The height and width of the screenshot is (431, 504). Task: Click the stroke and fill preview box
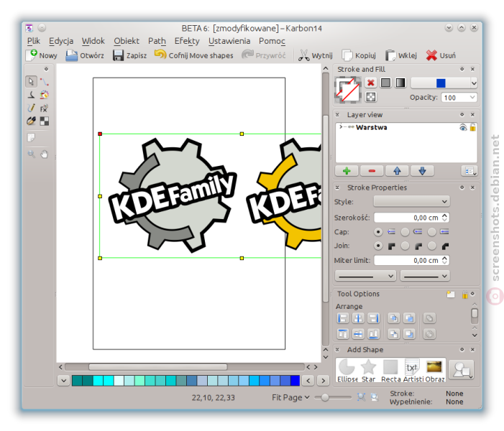coord(348,90)
